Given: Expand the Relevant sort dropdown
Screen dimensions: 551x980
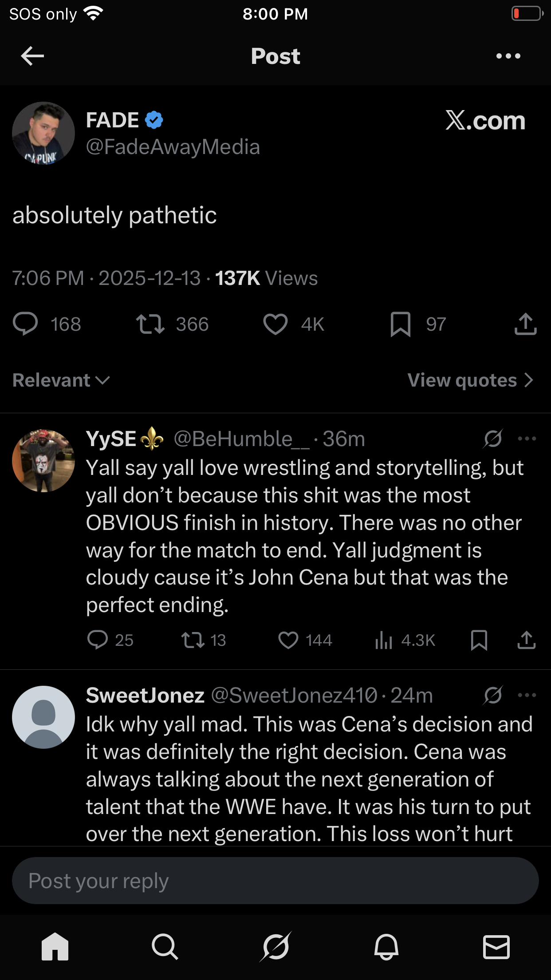Looking at the screenshot, I should [x=61, y=380].
